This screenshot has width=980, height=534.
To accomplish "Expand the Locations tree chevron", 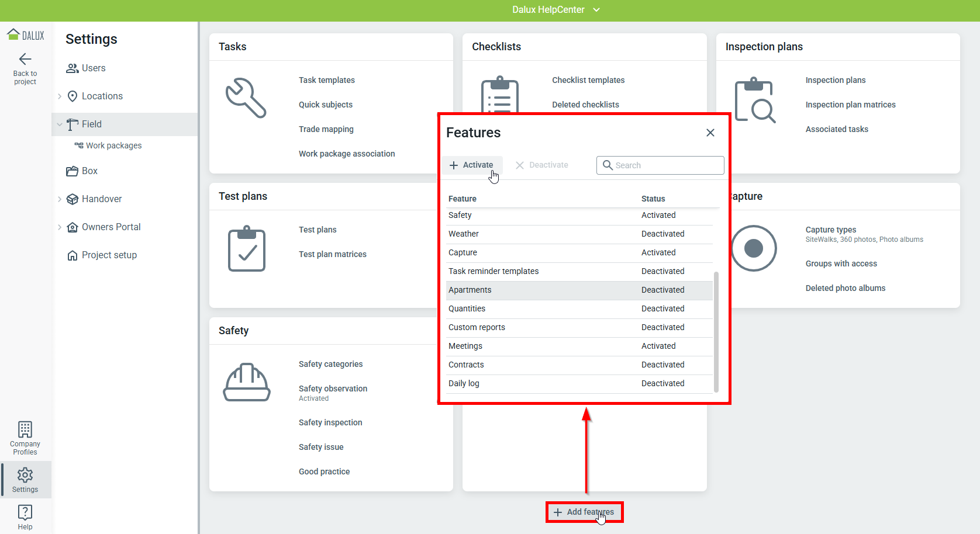I will [x=60, y=96].
